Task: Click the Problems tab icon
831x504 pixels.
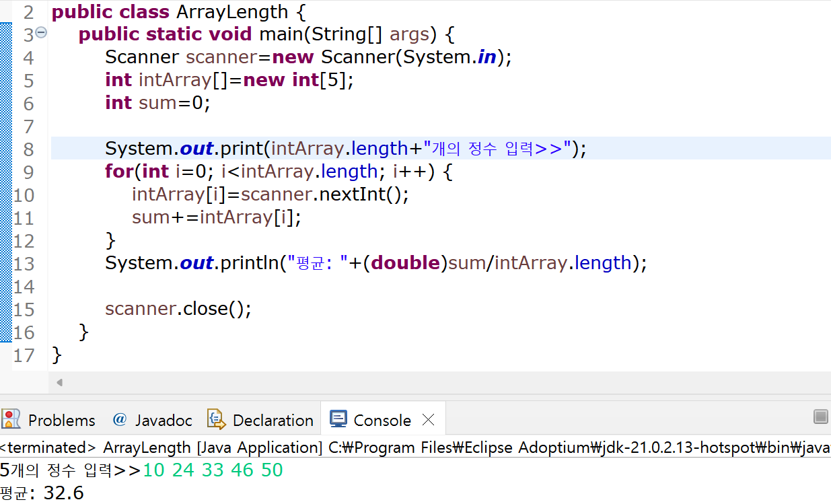Action: [x=11, y=419]
